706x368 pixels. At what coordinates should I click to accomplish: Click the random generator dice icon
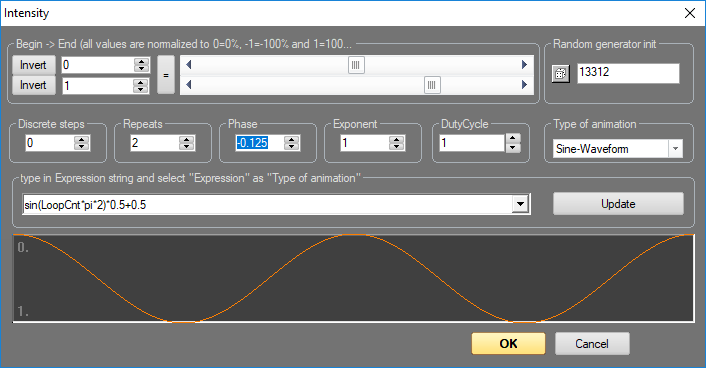point(561,73)
